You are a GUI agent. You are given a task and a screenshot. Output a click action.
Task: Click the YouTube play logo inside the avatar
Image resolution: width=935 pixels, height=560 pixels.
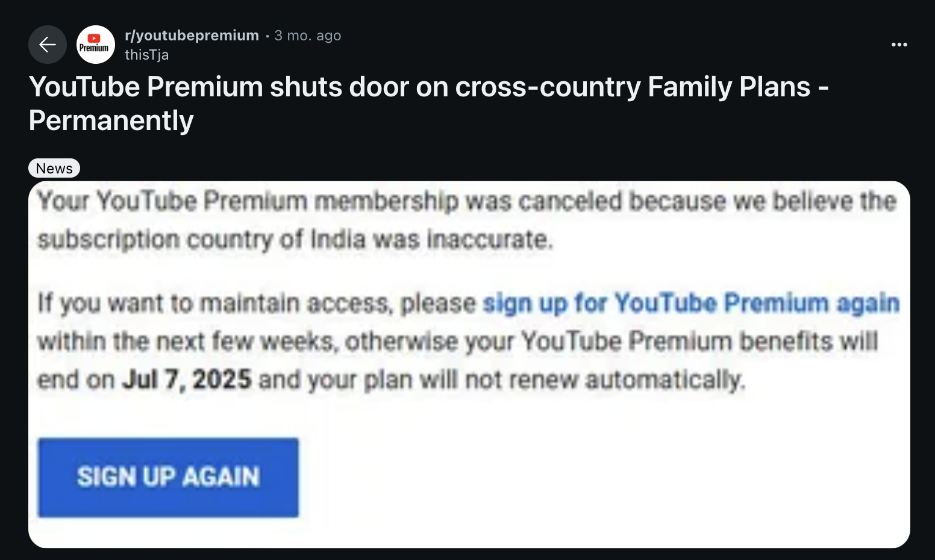95,40
